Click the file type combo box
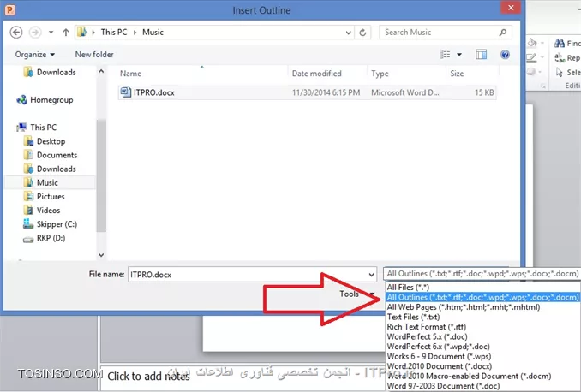 coord(482,274)
